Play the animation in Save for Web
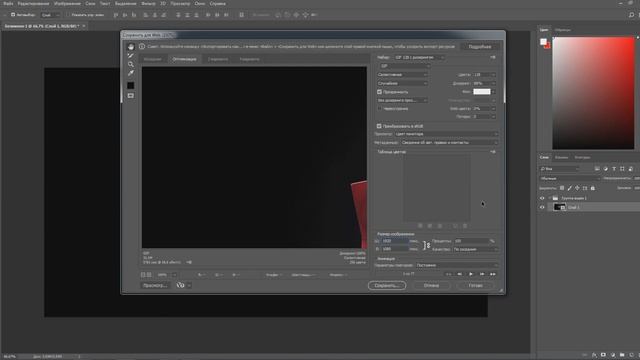Screen dimensions: 640x360 click(471, 274)
